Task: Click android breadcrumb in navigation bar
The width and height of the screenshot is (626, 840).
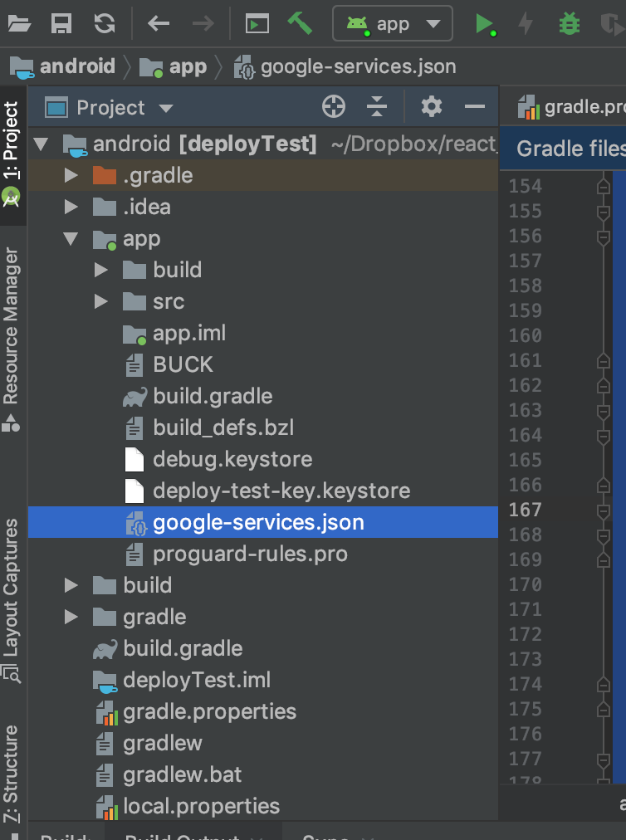Action: click(x=63, y=67)
